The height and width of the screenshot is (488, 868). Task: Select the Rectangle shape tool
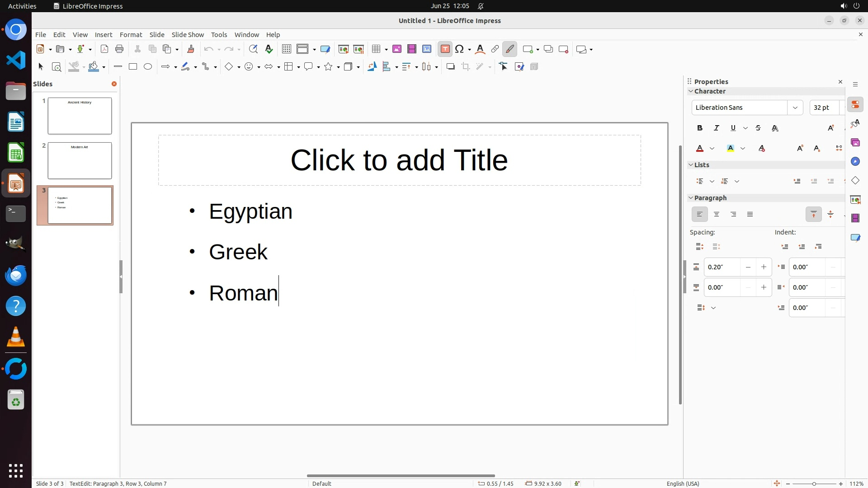point(132,67)
